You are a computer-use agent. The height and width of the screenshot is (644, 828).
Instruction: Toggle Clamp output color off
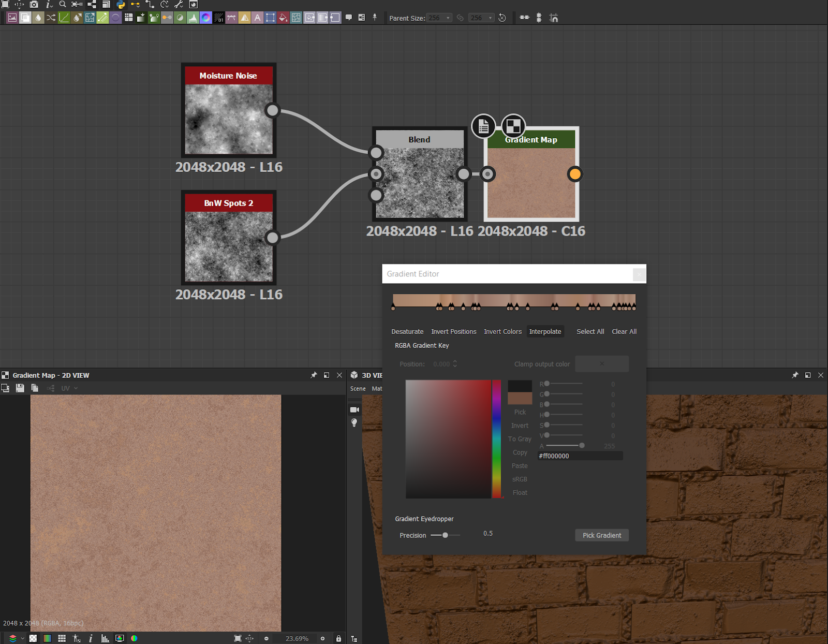click(x=601, y=363)
